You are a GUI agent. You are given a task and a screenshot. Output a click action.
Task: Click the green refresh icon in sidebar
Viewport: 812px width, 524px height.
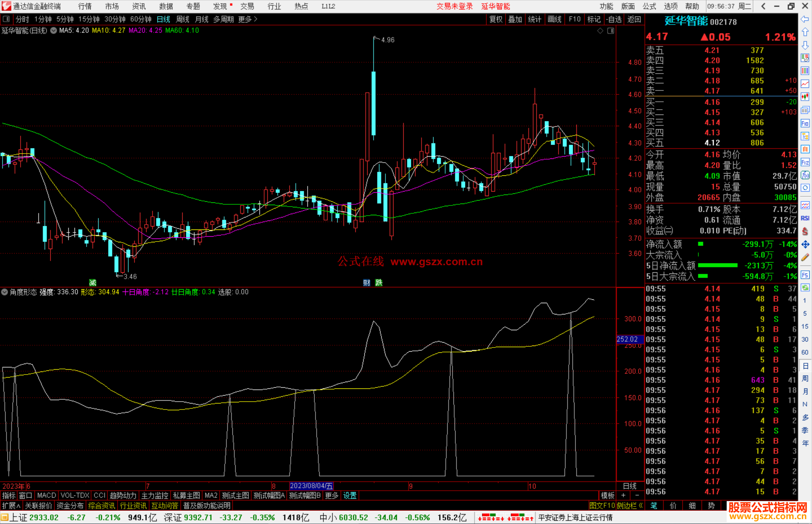[805, 288]
